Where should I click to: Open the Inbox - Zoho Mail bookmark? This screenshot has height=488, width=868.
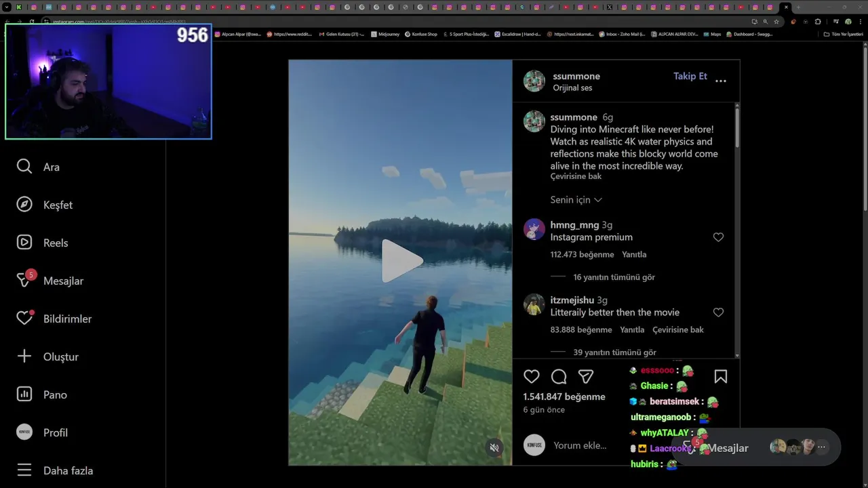(x=622, y=34)
